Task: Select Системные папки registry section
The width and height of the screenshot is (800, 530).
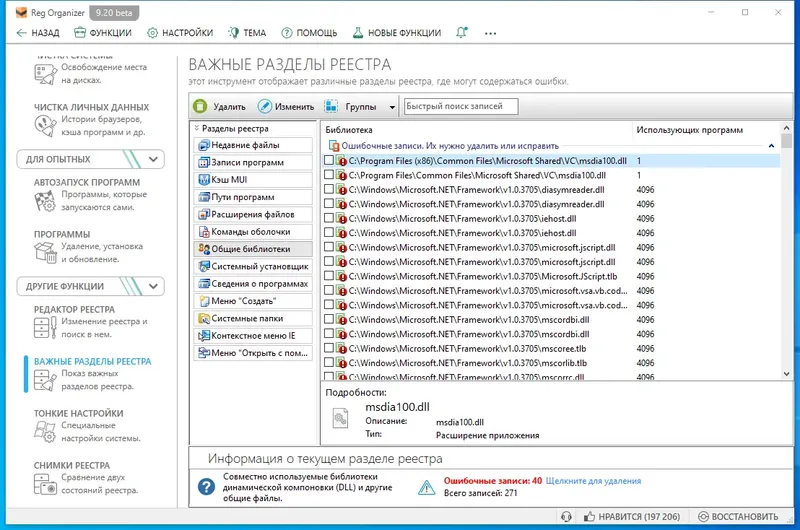Action: click(254, 319)
